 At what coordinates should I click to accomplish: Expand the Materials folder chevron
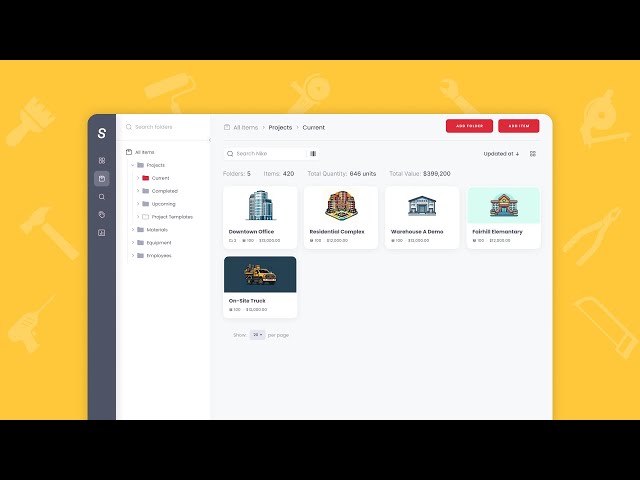[x=133, y=230]
